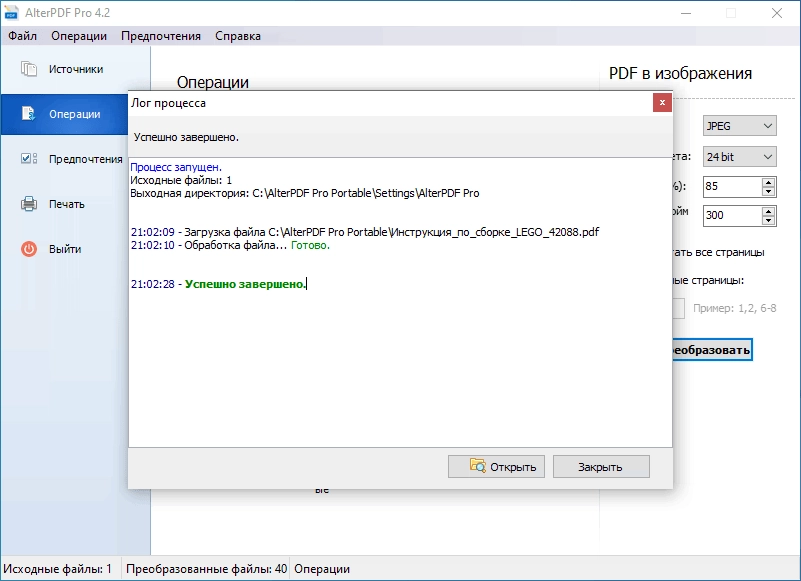Increase the quality value 85 with up arrow
Image resolution: width=801 pixels, height=581 pixels.
click(768, 182)
